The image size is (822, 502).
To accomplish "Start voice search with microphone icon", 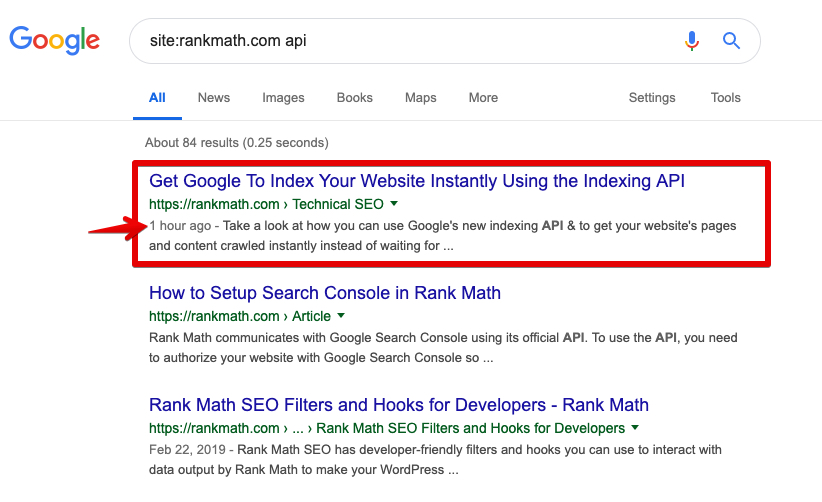I will click(691, 40).
